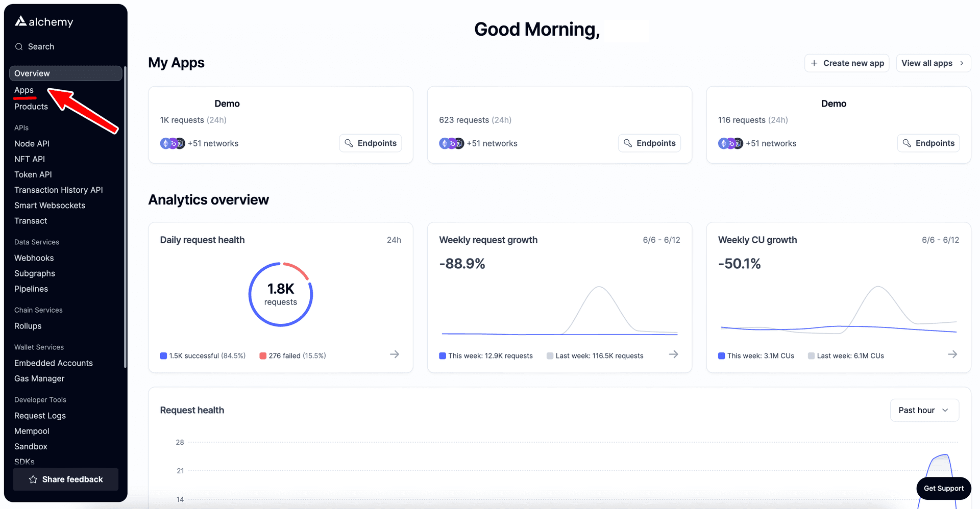Click the Alchemy logo icon
The width and height of the screenshot is (980, 509).
coord(20,21)
